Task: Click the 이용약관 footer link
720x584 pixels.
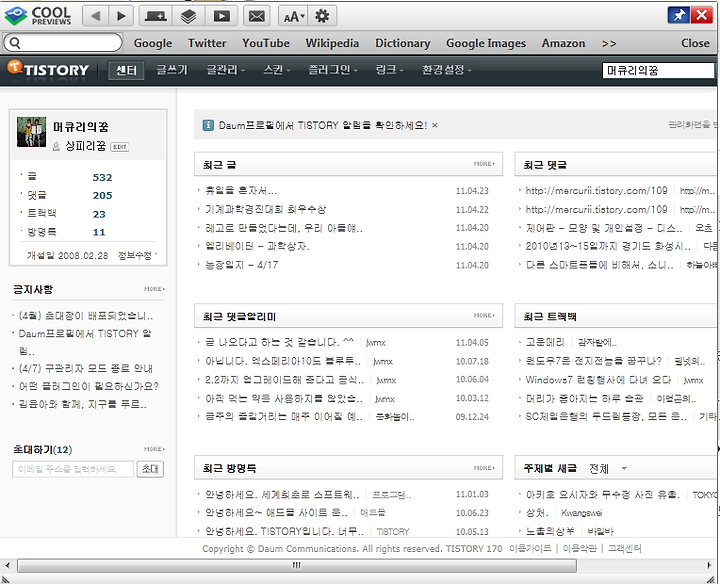Action: 579,548
